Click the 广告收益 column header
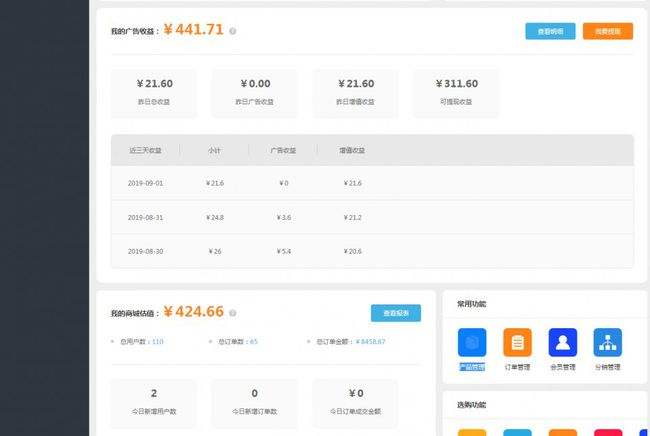Screen dimensions: 650x436 pos(283,151)
